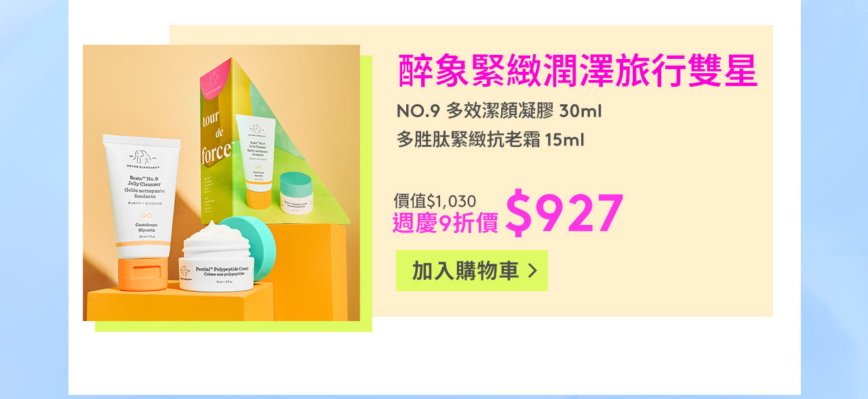Click the 加入購物車 add-to-cart button
868x399 pixels.
(x=471, y=271)
